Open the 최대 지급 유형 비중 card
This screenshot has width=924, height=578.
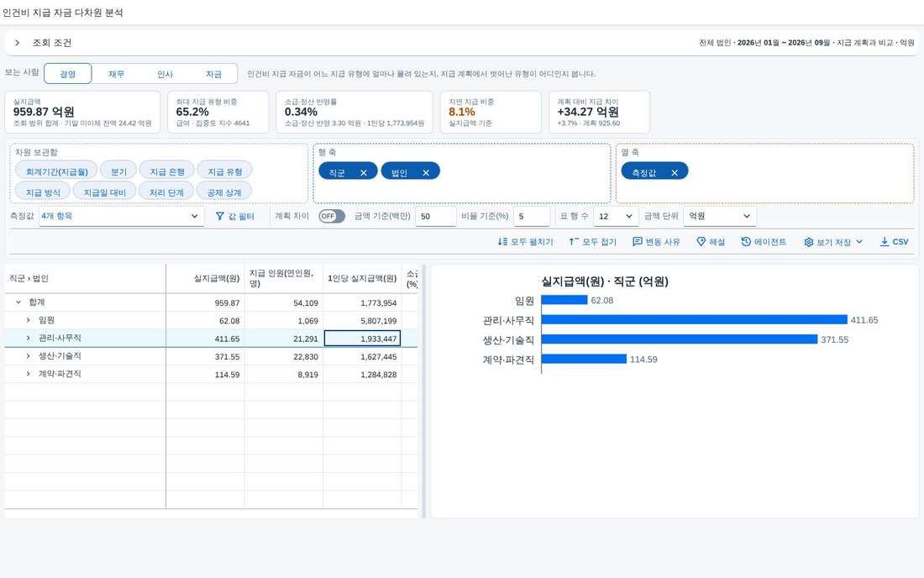218,112
